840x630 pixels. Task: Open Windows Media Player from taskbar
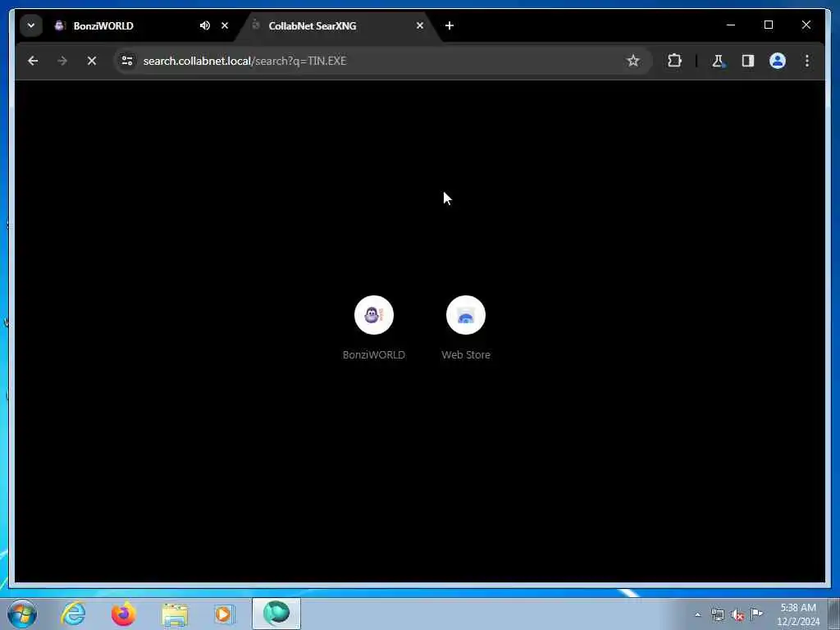[x=225, y=614]
